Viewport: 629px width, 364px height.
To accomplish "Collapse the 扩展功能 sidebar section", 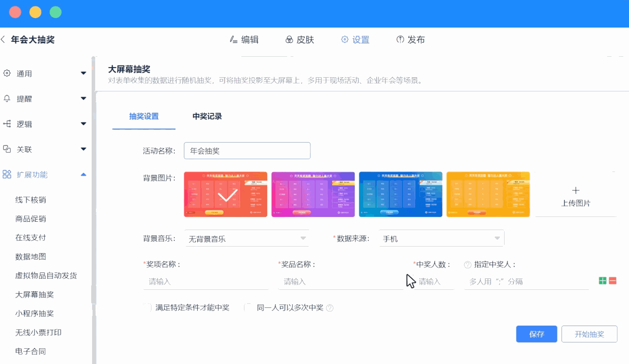I will click(x=83, y=175).
